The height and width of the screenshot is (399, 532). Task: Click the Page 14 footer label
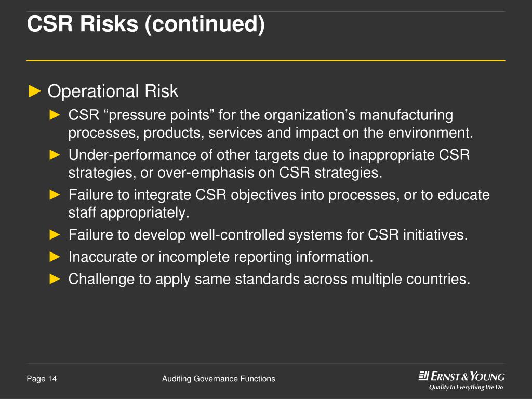click(42, 379)
